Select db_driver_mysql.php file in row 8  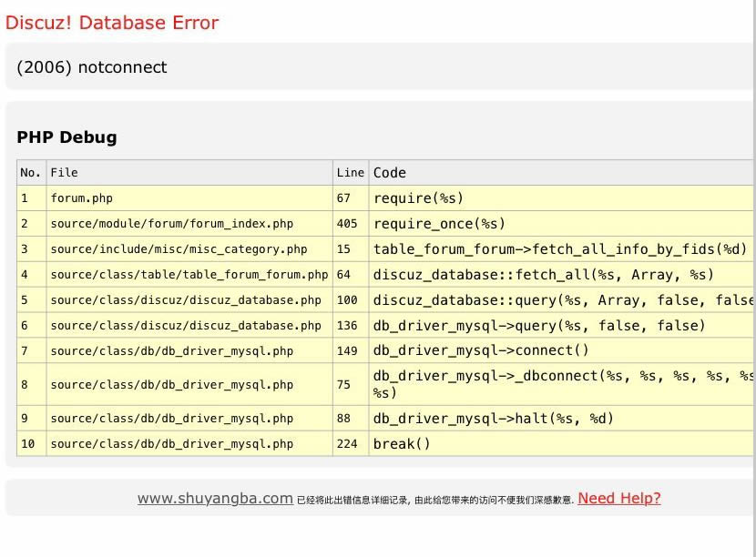[x=189, y=384]
